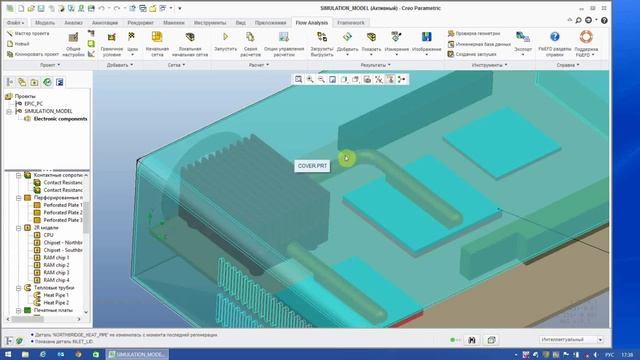Click the Refit view toolbar icon
The width and height of the screenshot is (640, 360).
pyautogui.click(x=299, y=80)
